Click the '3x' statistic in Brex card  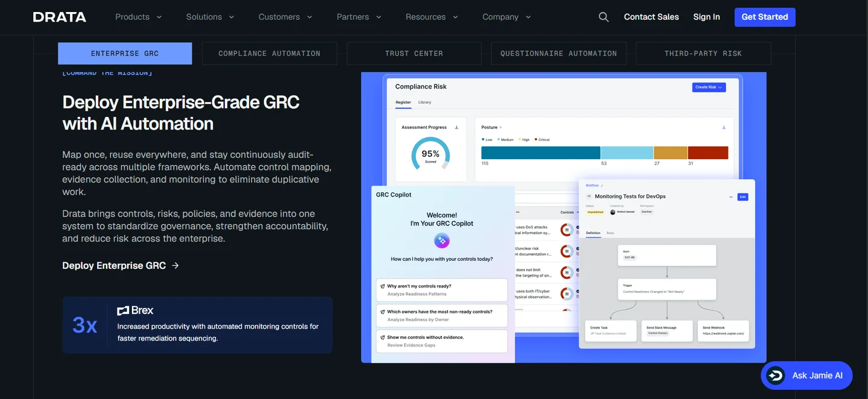coord(84,325)
